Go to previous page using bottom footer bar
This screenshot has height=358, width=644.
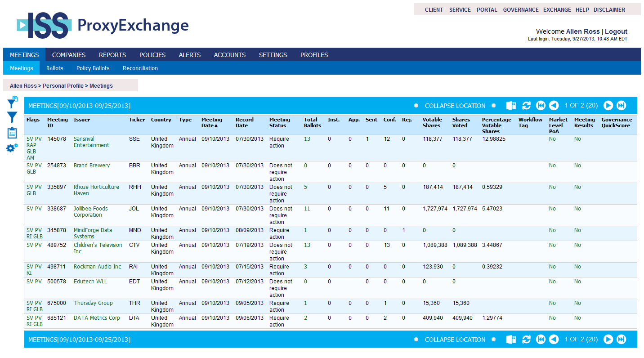coord(554,340)
